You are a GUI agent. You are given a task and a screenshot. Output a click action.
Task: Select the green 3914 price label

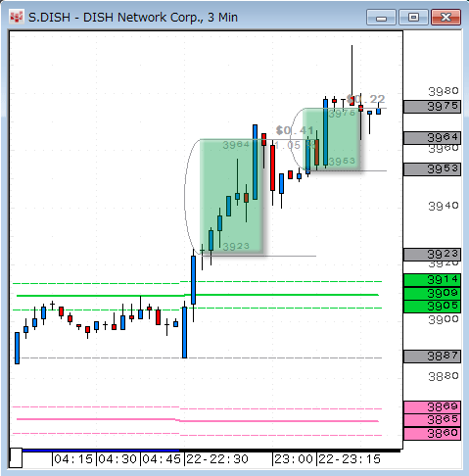[432, 280]
